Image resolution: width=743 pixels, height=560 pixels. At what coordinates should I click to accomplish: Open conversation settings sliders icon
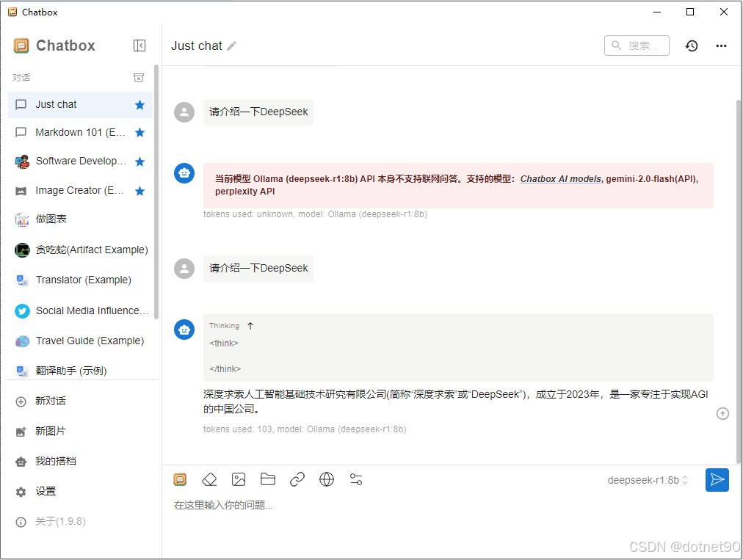(356, 479)
